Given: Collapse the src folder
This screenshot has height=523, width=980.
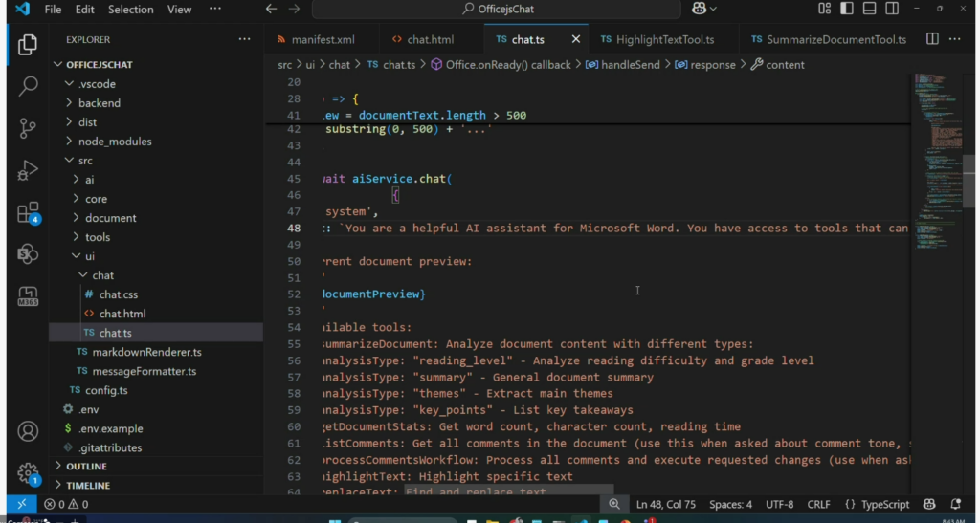Looking at the screenshot, I should (x=85, y=161).
